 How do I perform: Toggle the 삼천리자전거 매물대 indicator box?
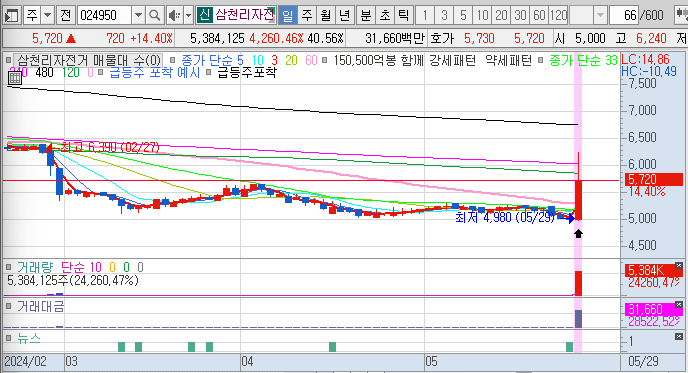point(8,60)
